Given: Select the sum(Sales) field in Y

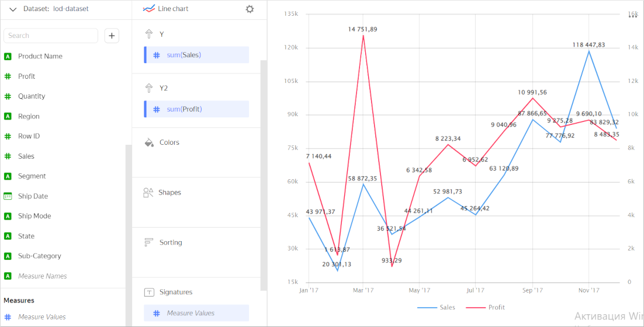Looking at the screenshot, I should (197, 55).
